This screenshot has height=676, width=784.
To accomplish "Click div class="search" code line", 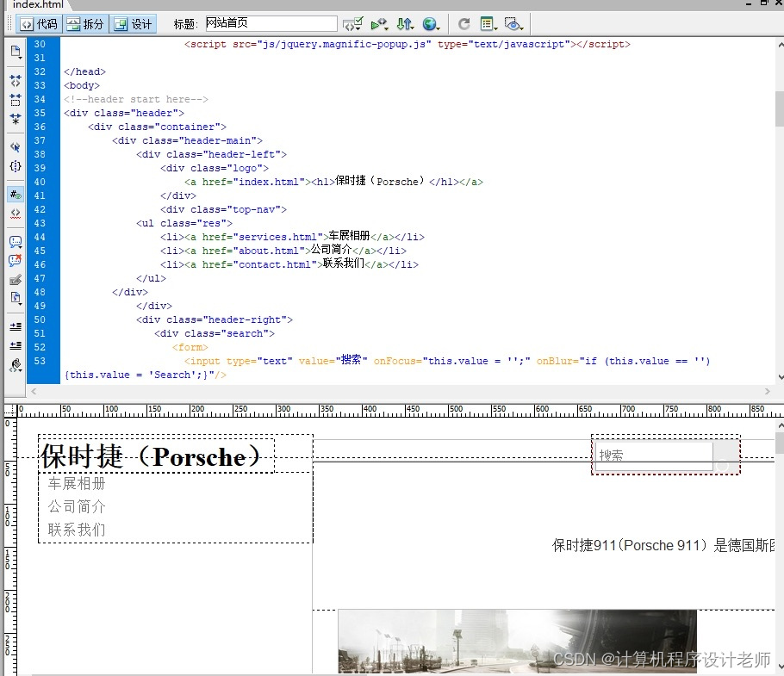I will click(x=214, y=333).
